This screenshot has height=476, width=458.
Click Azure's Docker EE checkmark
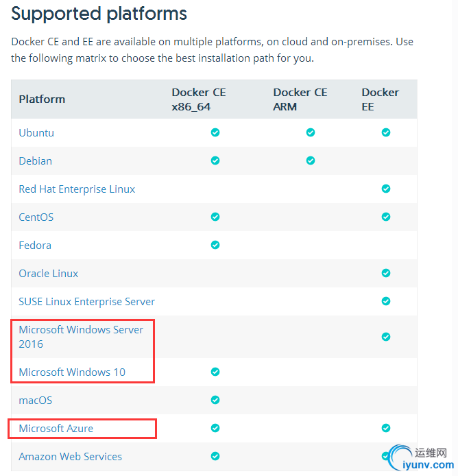[x=386, y=428]
